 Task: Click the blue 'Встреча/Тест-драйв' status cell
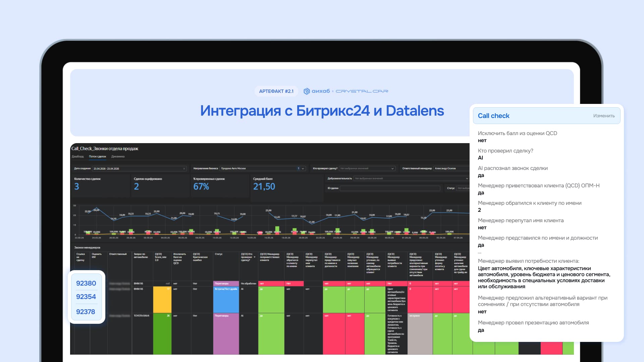226,300
